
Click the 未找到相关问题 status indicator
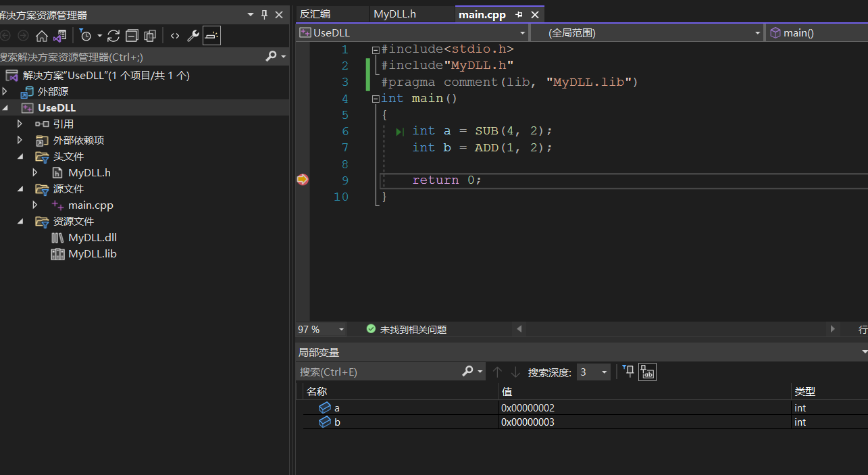[406, 330]
